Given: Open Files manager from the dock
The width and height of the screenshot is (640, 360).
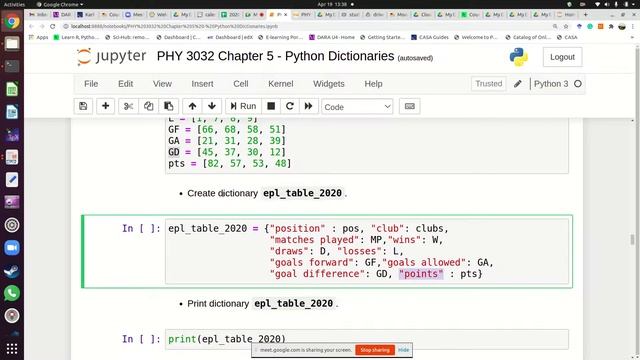Looking at the screenshot, I should 12,44.
